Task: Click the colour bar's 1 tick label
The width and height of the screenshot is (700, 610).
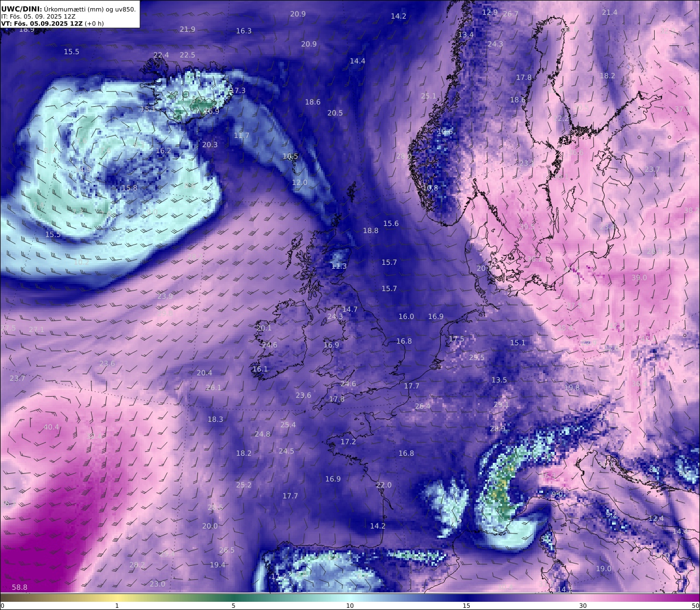Action: pyautogui.click(x=117, y=606)
